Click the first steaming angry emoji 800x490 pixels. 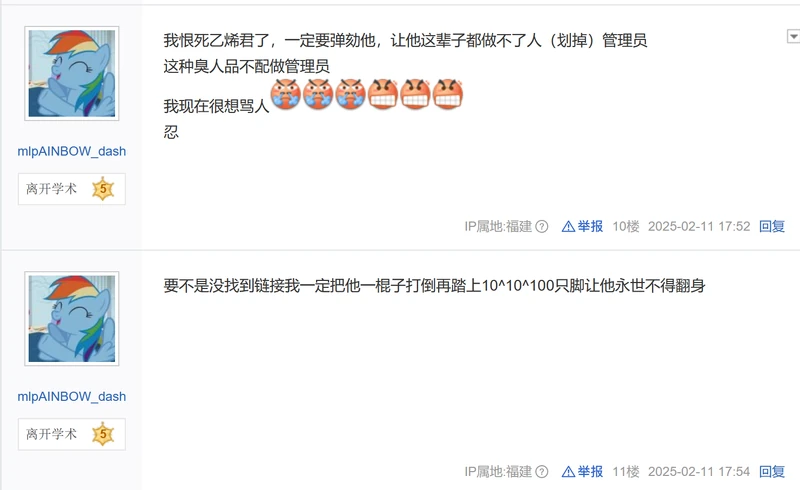pyautogui.click(x=286, y=94)
